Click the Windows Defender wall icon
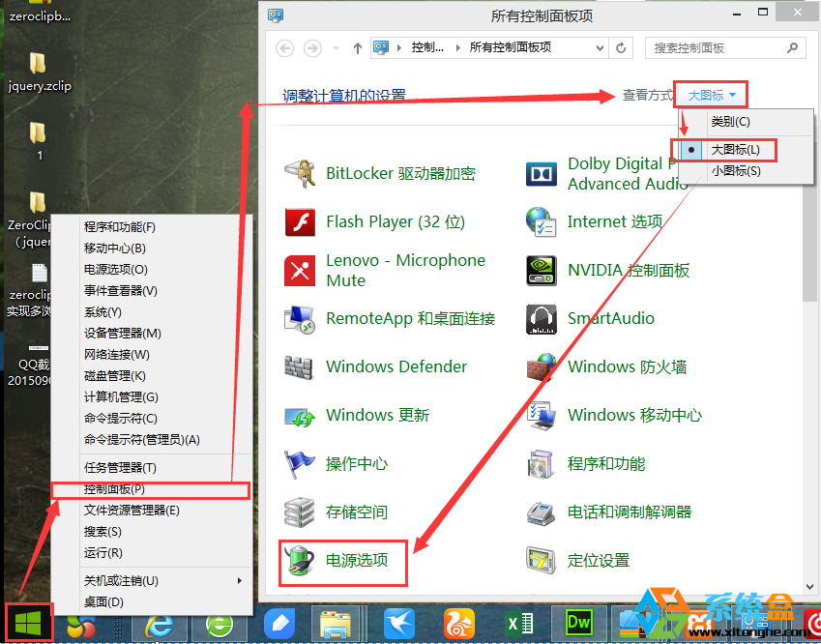The height and width of the screenshot is (644, 821). coord(300,367)
